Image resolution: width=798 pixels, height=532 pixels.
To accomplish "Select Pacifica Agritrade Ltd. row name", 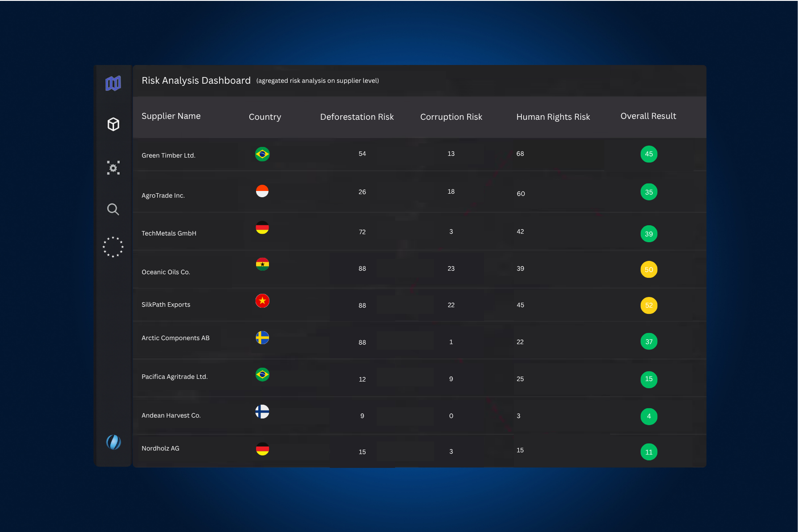I will pyautogui.click(x=175, y=377).
